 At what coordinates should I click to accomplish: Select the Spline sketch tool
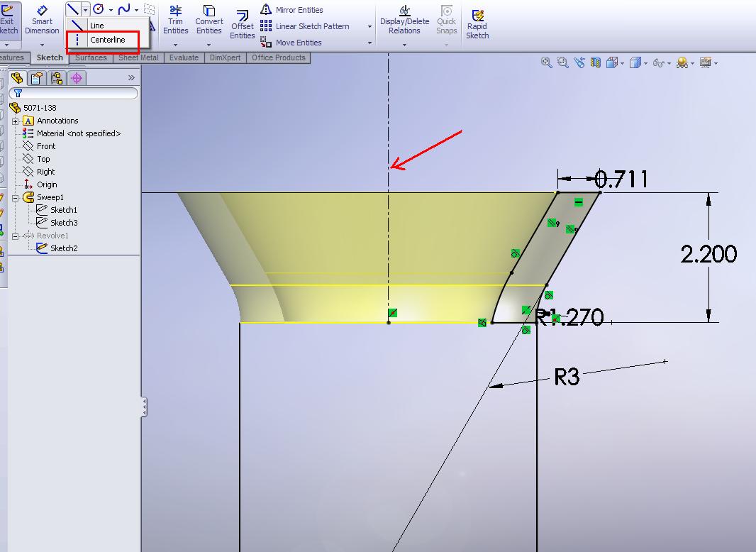click(124, 9)
